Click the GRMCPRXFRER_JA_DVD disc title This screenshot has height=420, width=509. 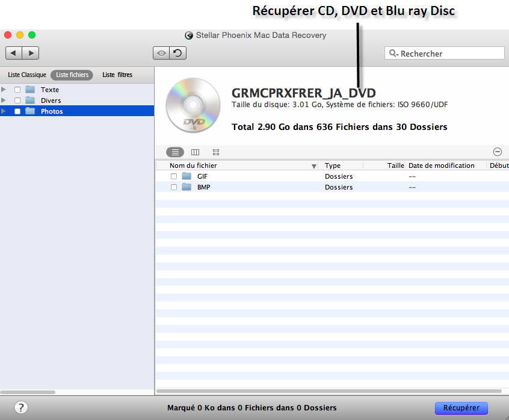303,93
